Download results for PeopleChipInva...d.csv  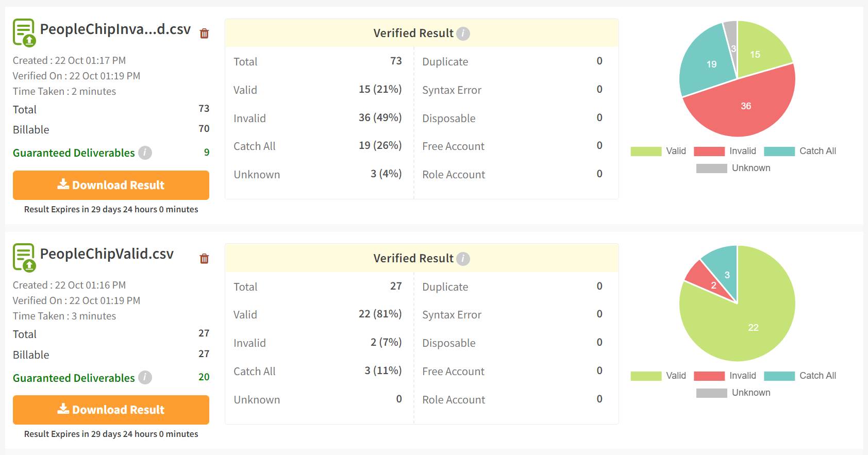111,184
